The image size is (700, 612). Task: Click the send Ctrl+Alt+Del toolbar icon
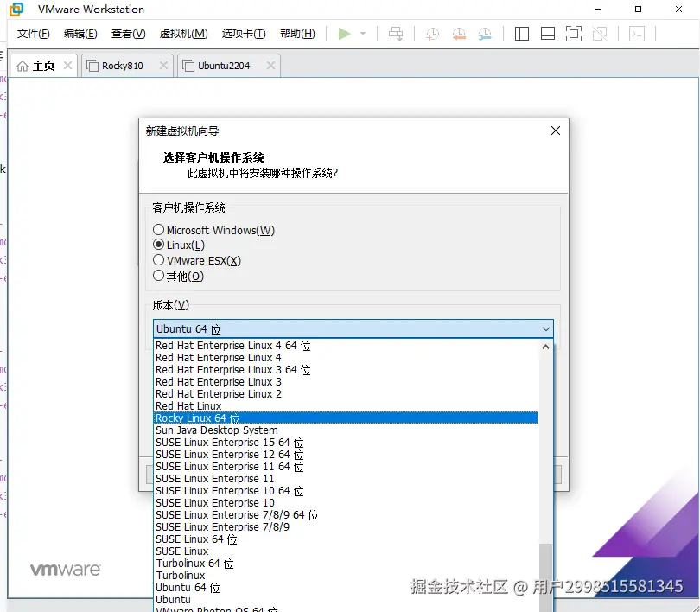click(x=396, y=34)
